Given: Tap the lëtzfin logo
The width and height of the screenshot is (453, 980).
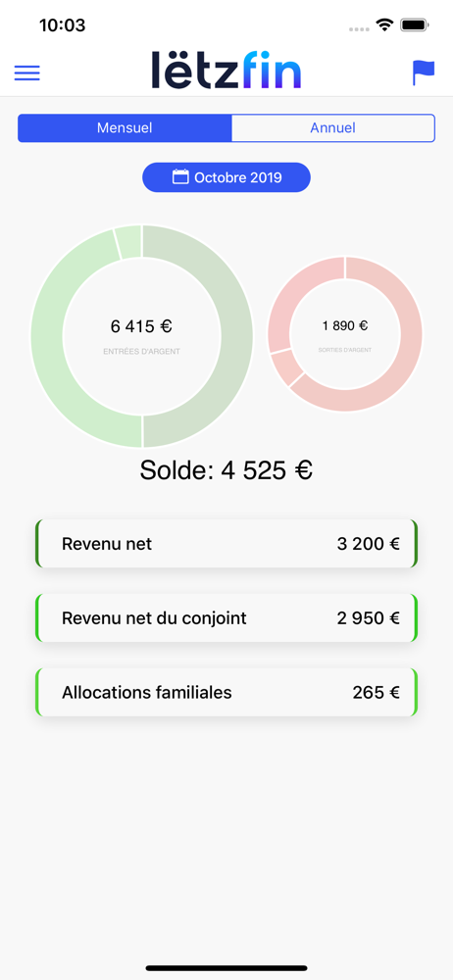Looking at the screenshot, I should click(x=226, y=70).
